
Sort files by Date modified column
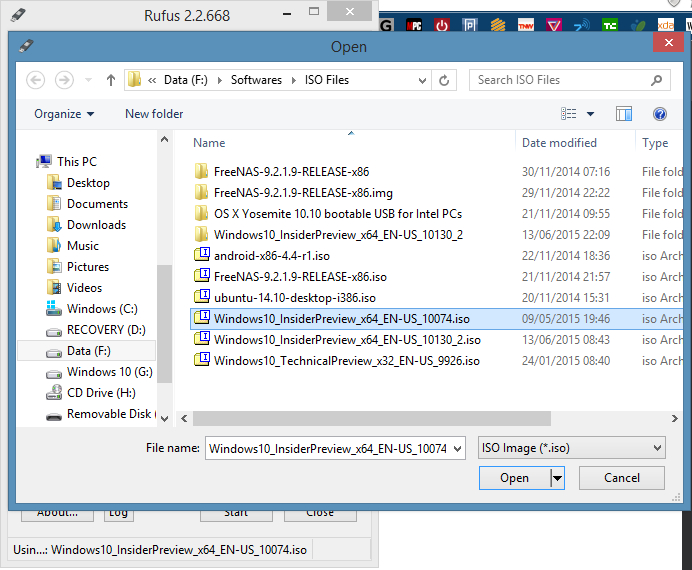coord(559,143)
